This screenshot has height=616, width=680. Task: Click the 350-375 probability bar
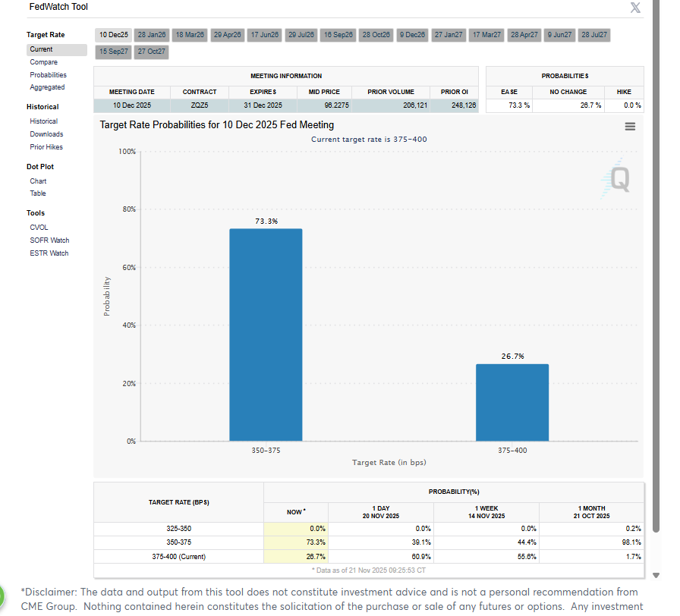click(266, 335)
